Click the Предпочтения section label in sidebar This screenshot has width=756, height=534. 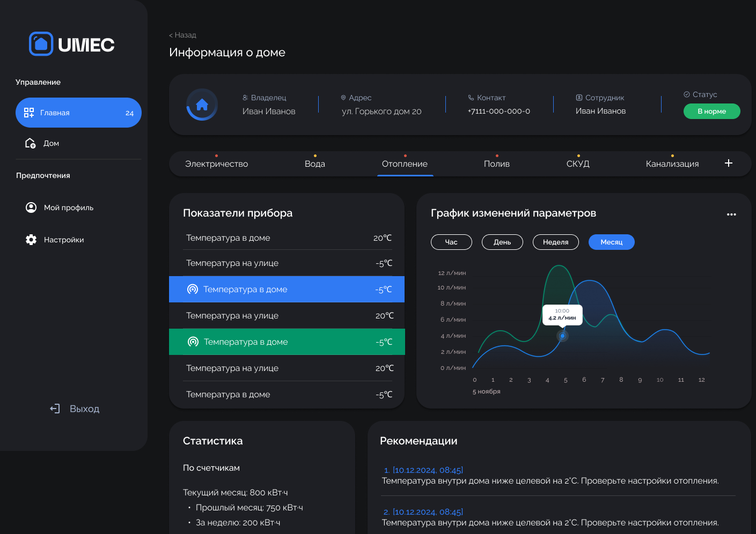43,175
